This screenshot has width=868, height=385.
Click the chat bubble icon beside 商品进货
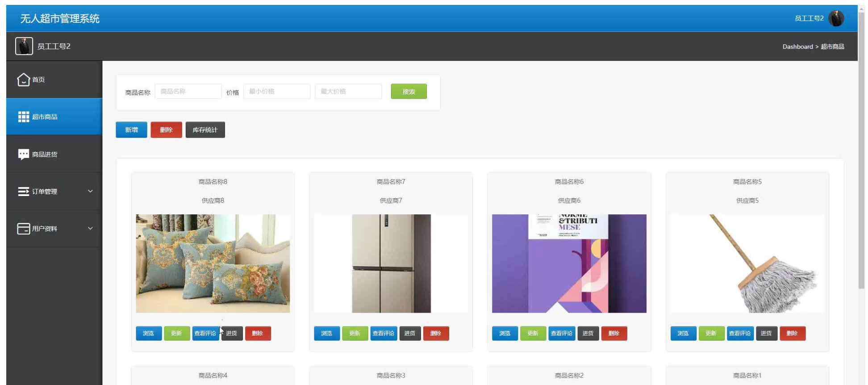click(23, 154)
